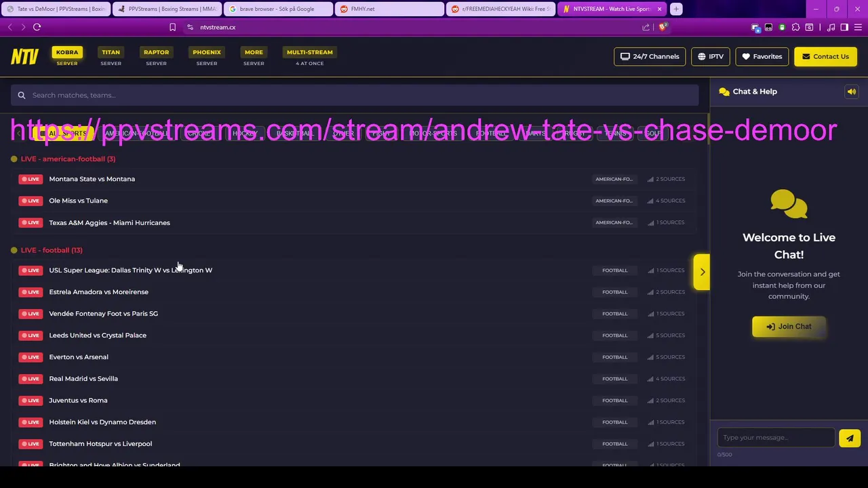Select the ALL SPORTS category filter
The width and height of the screenshot is (868, 488).
point(63,134)
